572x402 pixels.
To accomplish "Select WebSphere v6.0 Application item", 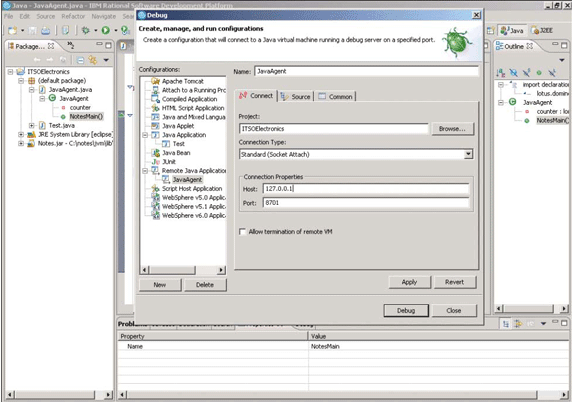I will pos(193,215).
